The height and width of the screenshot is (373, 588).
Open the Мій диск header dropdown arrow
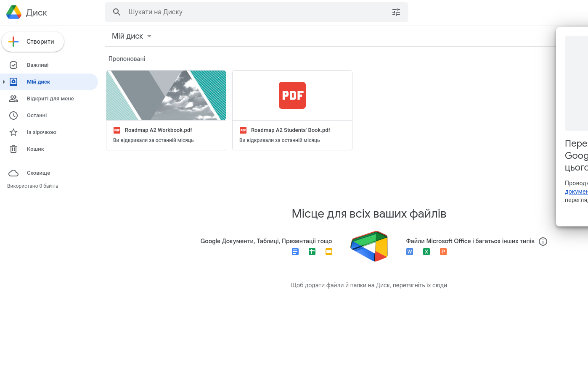(149, 36)
